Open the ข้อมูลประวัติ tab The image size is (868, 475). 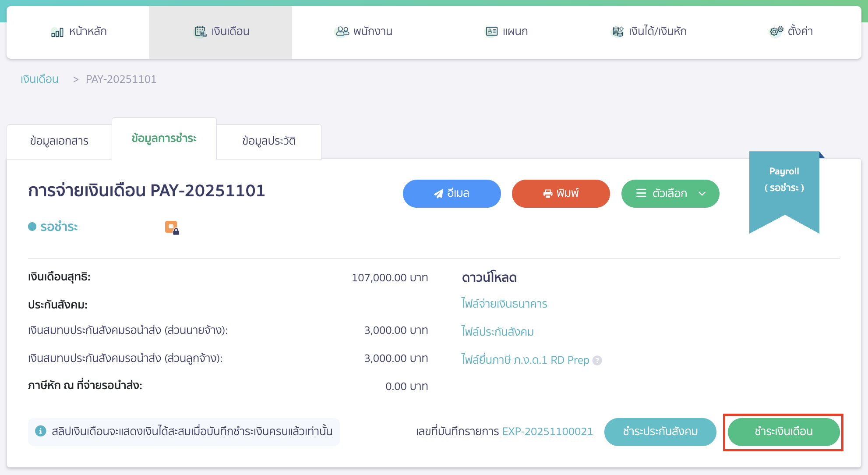click(269, 141)
